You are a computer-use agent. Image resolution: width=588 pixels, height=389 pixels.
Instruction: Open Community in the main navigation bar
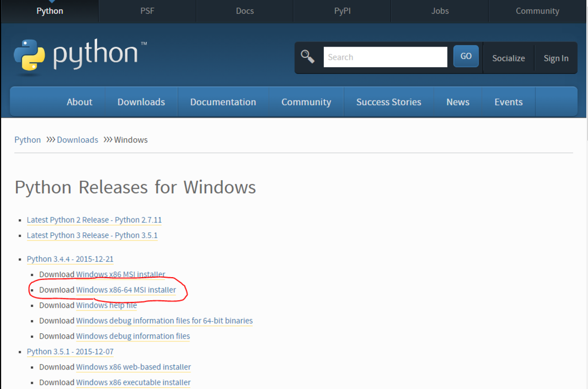click(306, 102)
